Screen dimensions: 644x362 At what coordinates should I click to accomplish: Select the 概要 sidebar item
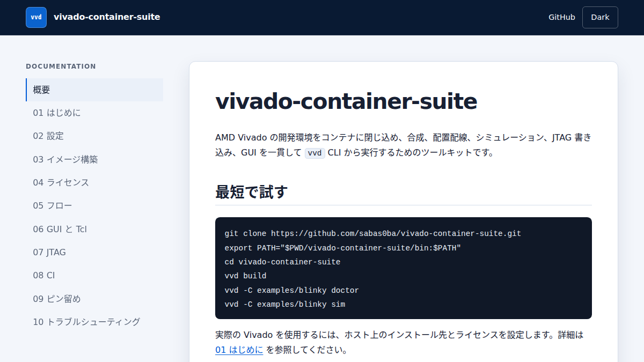pyautogui.click(x=94, y=90)
